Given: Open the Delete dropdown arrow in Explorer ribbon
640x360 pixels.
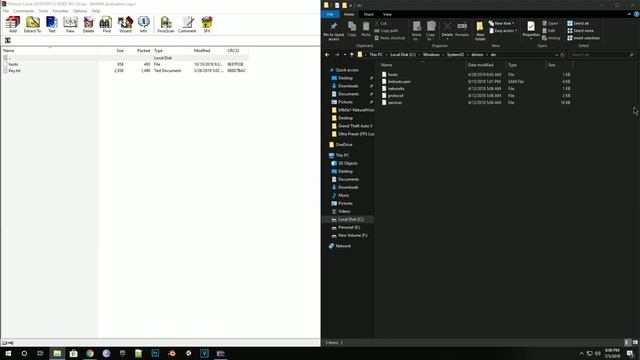Looking at the screenshot, I should tap(447, 39).
